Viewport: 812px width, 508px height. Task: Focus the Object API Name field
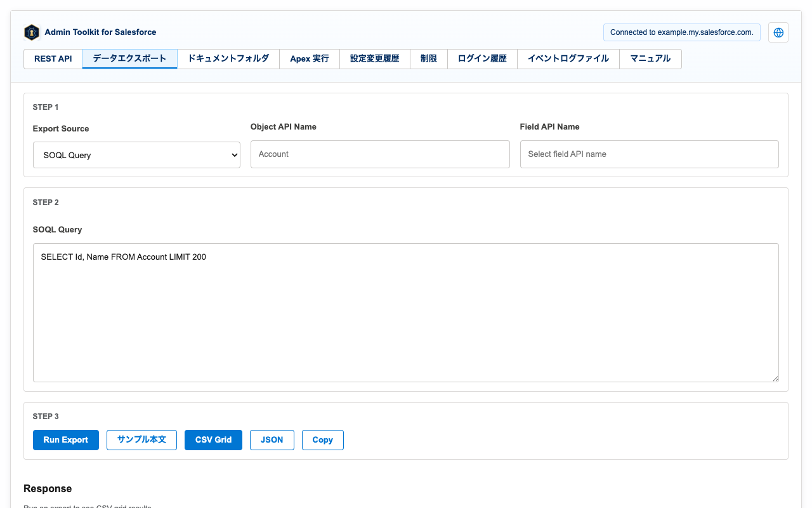pos(380,154)
